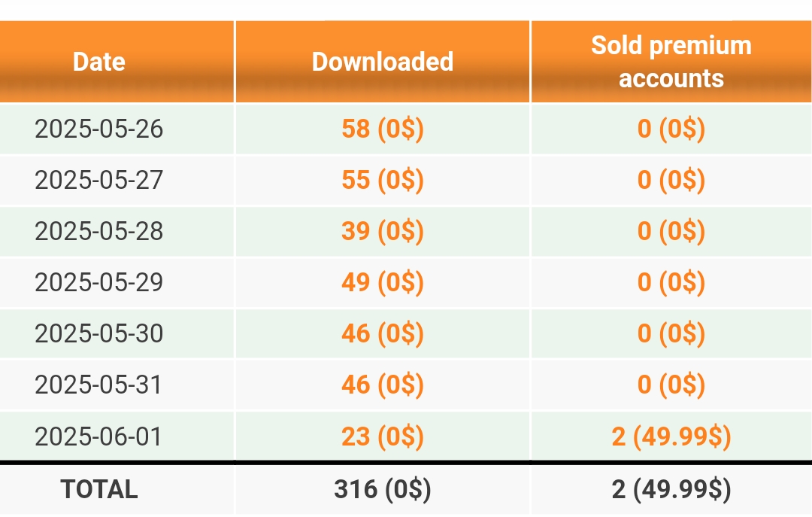Click the orange 2 (49.99$) sold value
Viewport: 812px width, 517px height.
pos(671,436)
